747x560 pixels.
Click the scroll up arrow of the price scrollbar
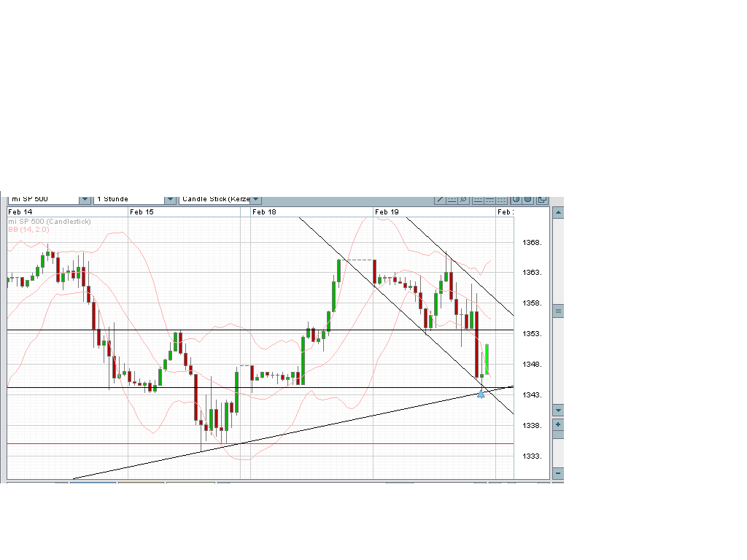click(558, 213)
